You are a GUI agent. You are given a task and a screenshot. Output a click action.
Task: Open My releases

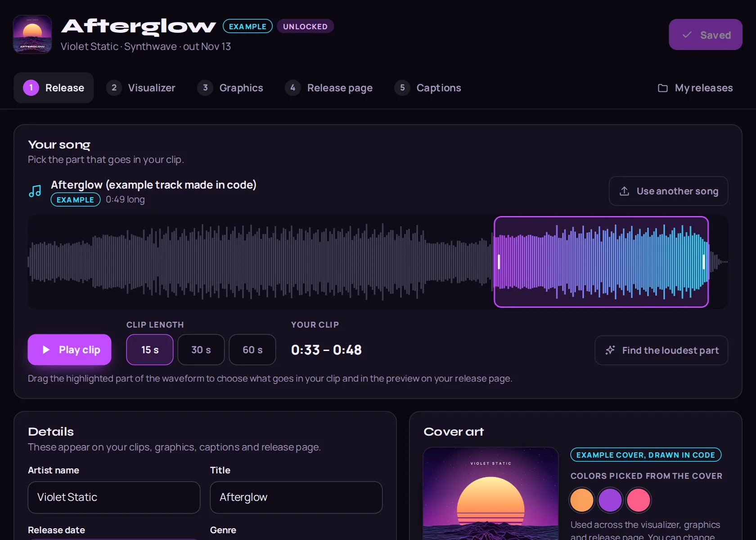[x=695, y=88]
